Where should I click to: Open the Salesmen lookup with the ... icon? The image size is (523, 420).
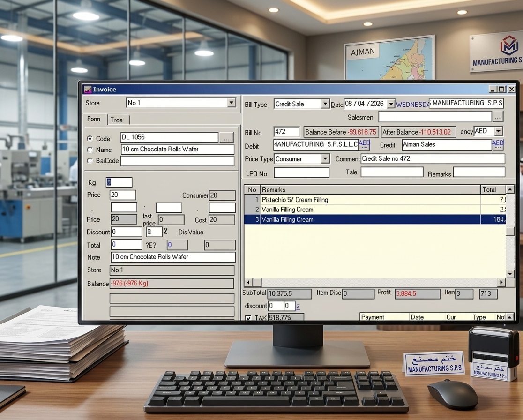(498, 116)
